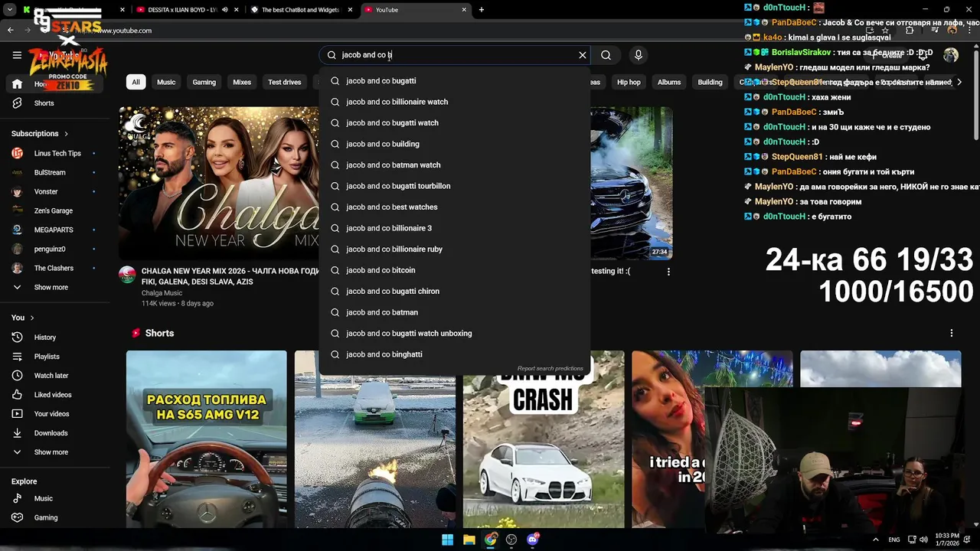Screen dimensions: 980x551
Task: Open File Explorer from the taskbar
Action: [469, 540]
